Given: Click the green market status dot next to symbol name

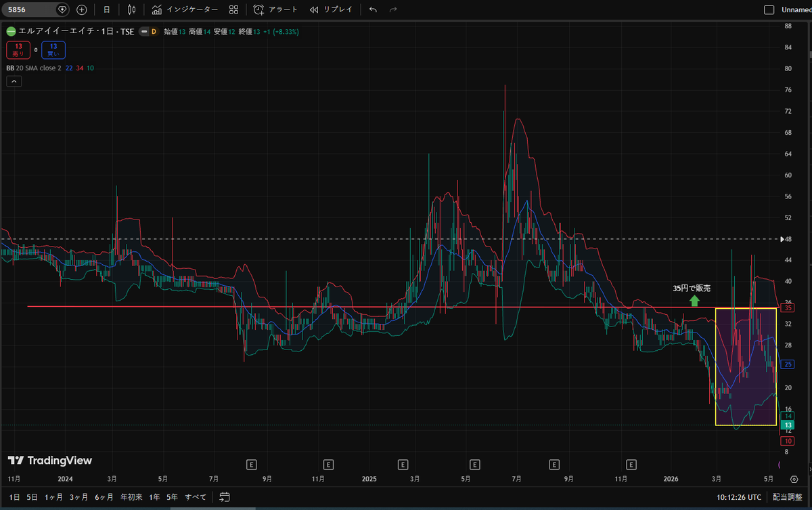Looking at the screenshot, I should point(10,31).
